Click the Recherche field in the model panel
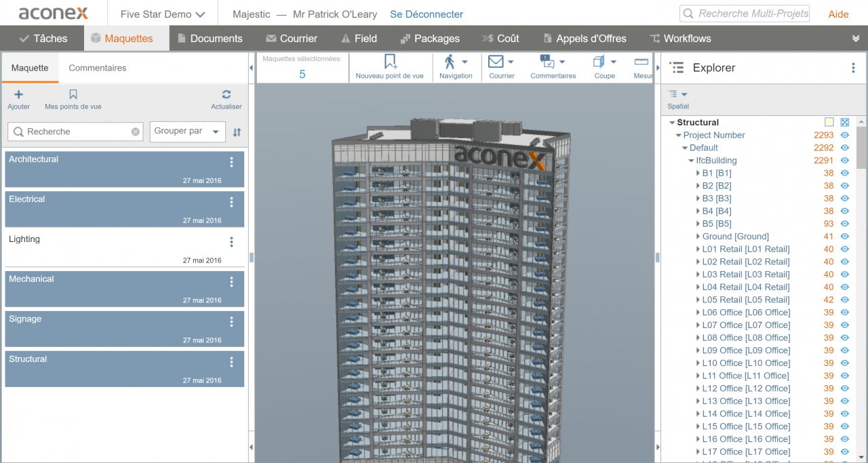Viewport: 868px width, 463px height. [x=75, y=132]
